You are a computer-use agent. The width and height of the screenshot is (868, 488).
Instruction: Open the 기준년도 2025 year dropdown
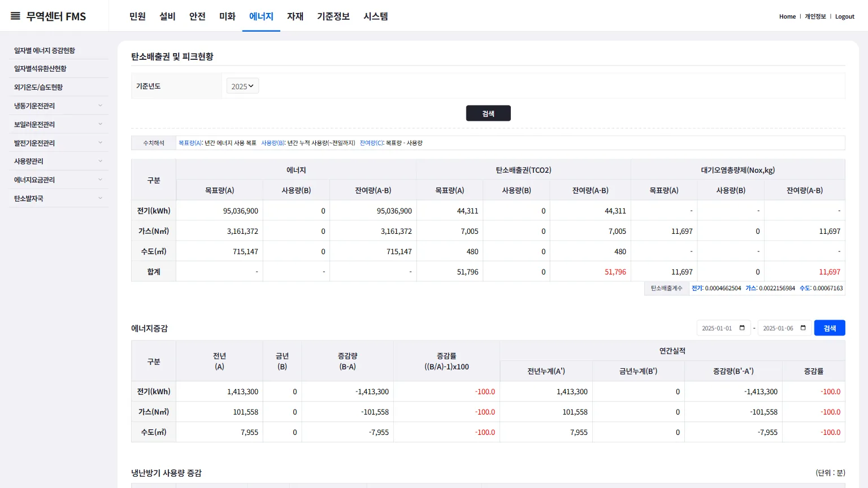pyautogui.click(x=242, y=86)
